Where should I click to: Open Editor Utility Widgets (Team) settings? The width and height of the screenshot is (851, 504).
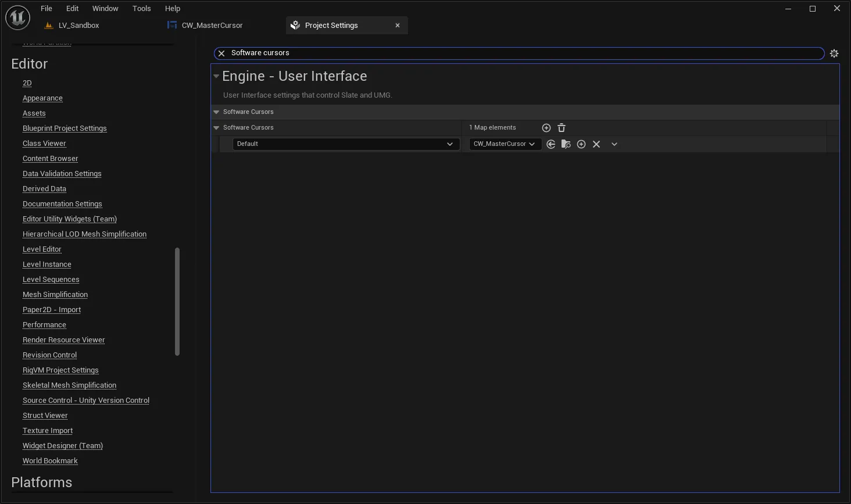(70, 219)
